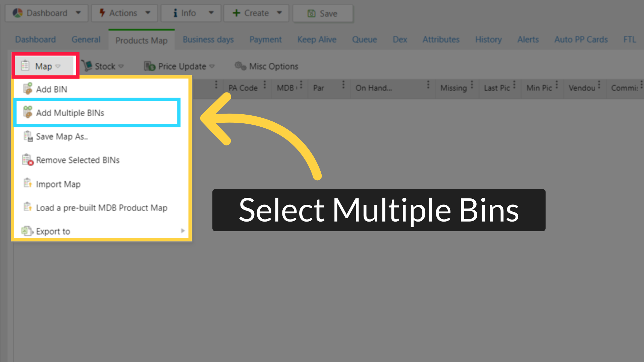Click the Misc Options gear icon
The width and height of the screenshot is (644, 362).
tap(240, 66)
